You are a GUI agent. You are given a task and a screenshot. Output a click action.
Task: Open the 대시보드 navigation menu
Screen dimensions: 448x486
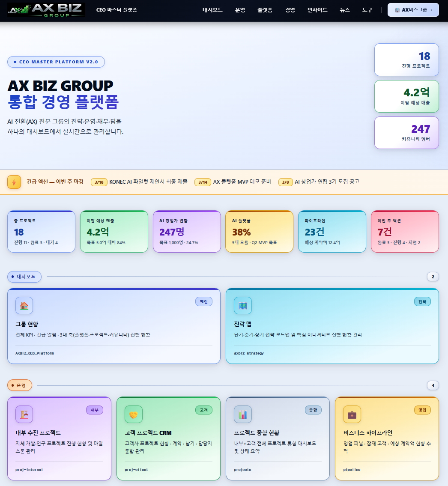click(212, 10)
